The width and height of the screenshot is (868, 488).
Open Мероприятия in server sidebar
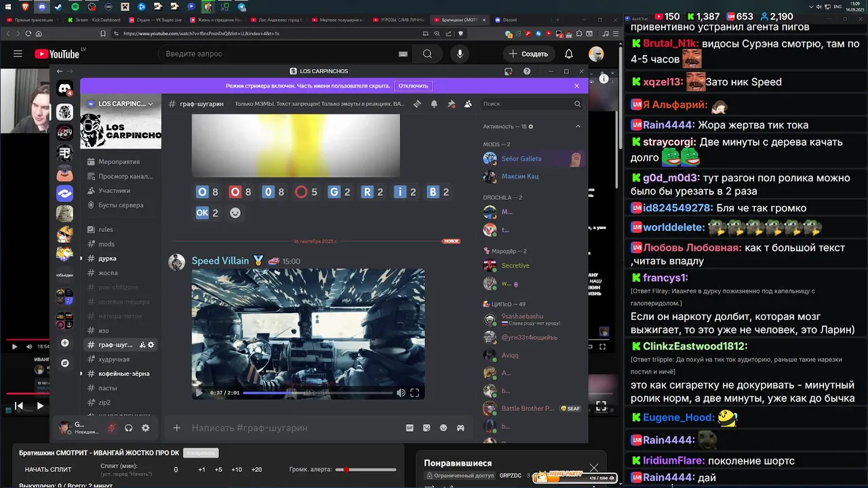[x=120, y=162]
